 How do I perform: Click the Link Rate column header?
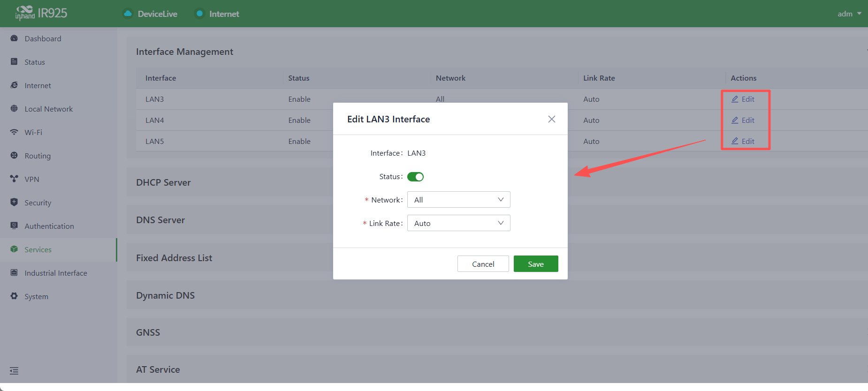click(x=599, y=78)
